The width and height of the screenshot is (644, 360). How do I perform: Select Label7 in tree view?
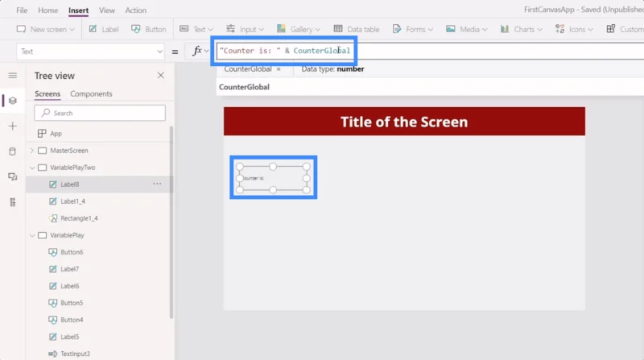pos(69,269)
